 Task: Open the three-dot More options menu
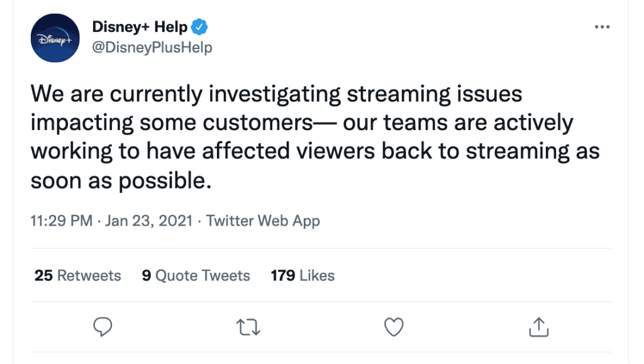coord(602,27)
